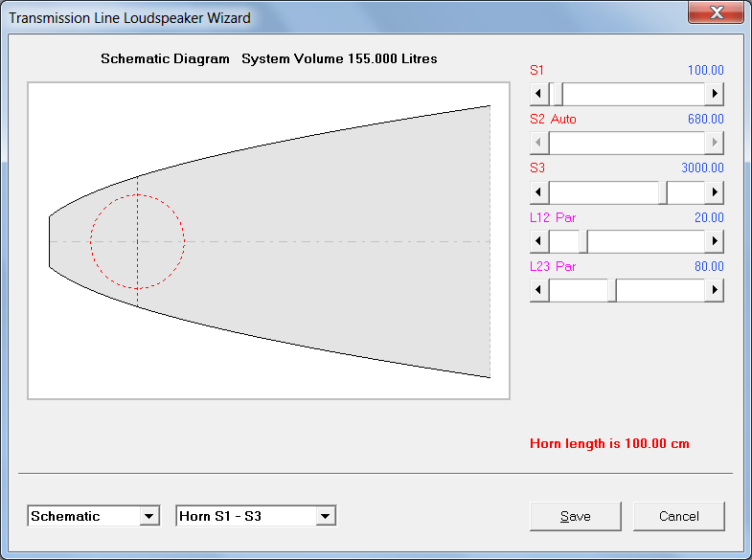Click the L23 Par slider track left of thumb

coord(578,290)
